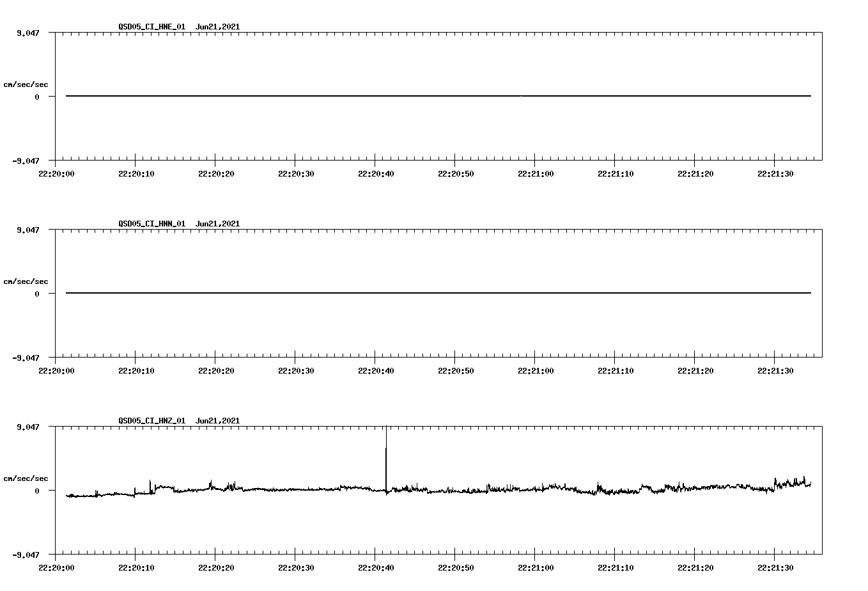Click 22:20:20 time label under HNN plot

[x=216, y=370]
